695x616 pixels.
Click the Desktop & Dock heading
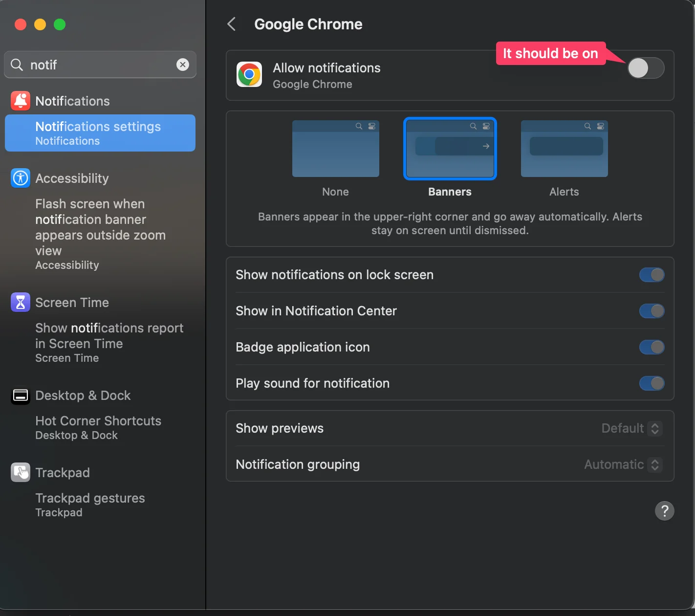click(x=83, y=396)
